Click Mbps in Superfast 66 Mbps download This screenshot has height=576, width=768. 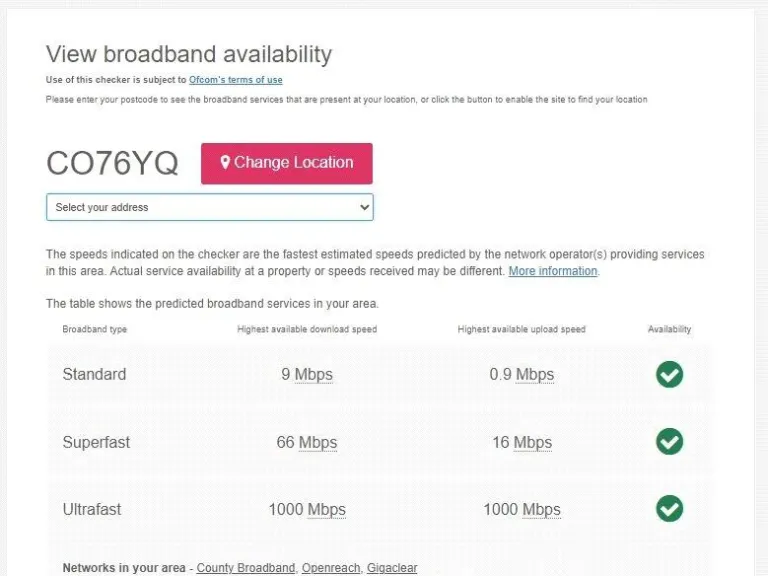[x=318, y=442]
